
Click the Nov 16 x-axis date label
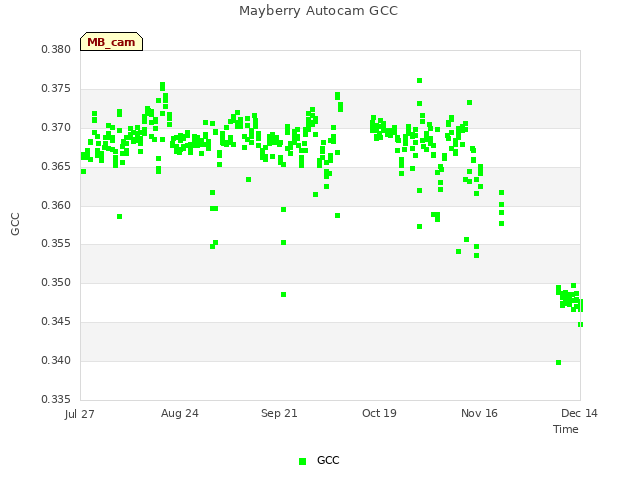pyautogui.click(x=479, y=413)
